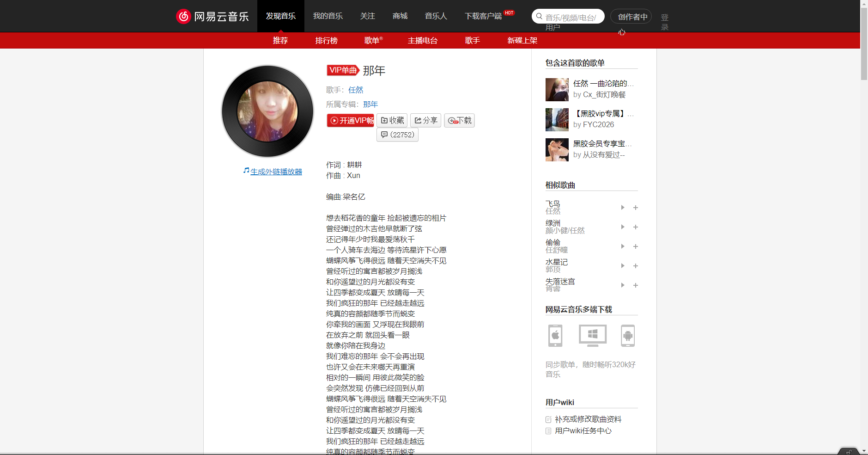868x455 pixels.
Task: Open the 我的音乐 menu
Action: [328, 16]
